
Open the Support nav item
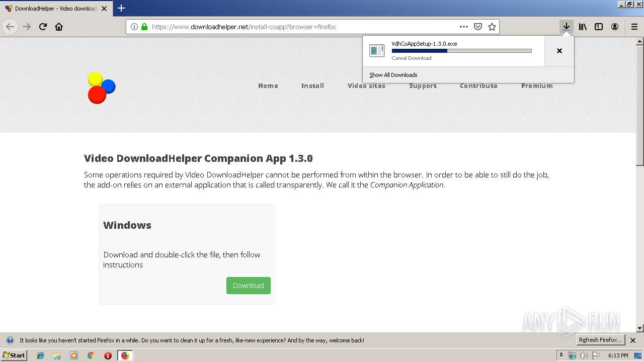pyautogui.click(x=423, y=85)
